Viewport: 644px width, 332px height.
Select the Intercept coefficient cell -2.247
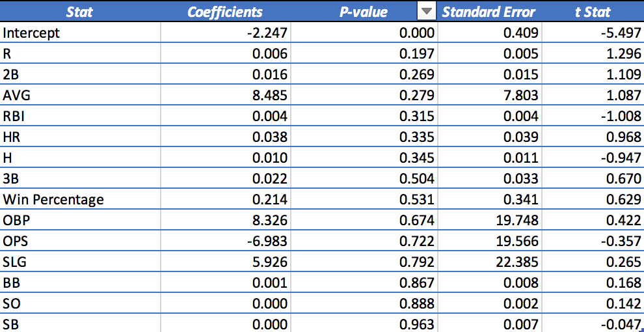pyautogui.click(x=225, y=33)
